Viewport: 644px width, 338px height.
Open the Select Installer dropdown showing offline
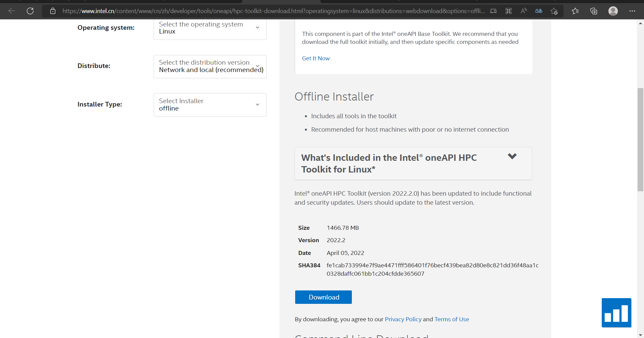(210, 105)
